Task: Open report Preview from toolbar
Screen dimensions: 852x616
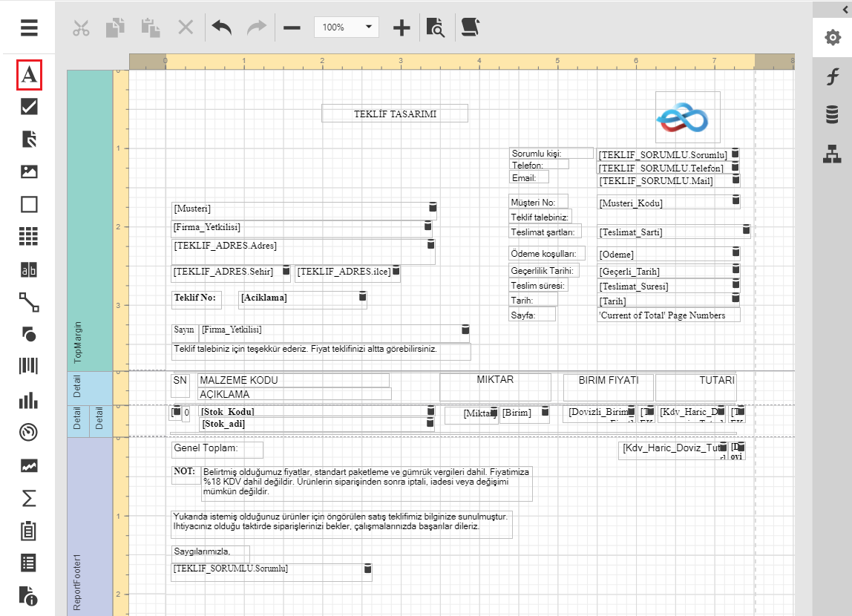Action: (436, 28)
